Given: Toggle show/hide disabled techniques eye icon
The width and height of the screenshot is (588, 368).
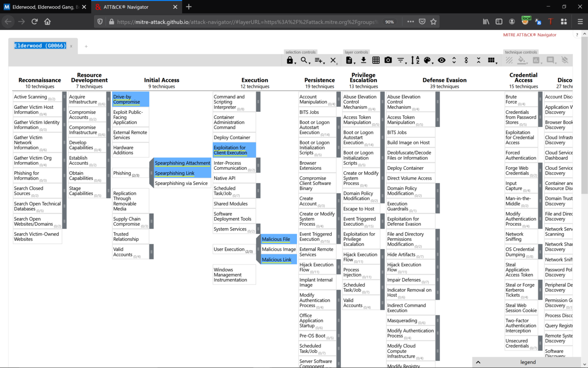Looking at the screenshot, I should 441,60.
